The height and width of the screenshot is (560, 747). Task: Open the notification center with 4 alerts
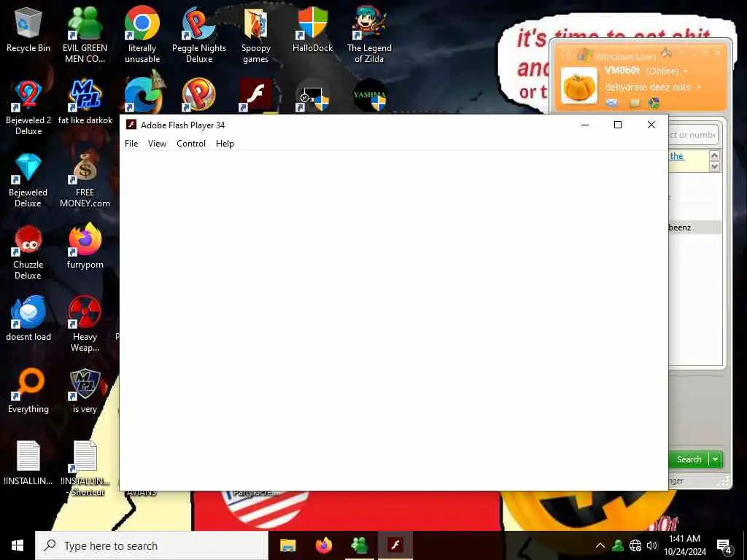click(724, 545)
